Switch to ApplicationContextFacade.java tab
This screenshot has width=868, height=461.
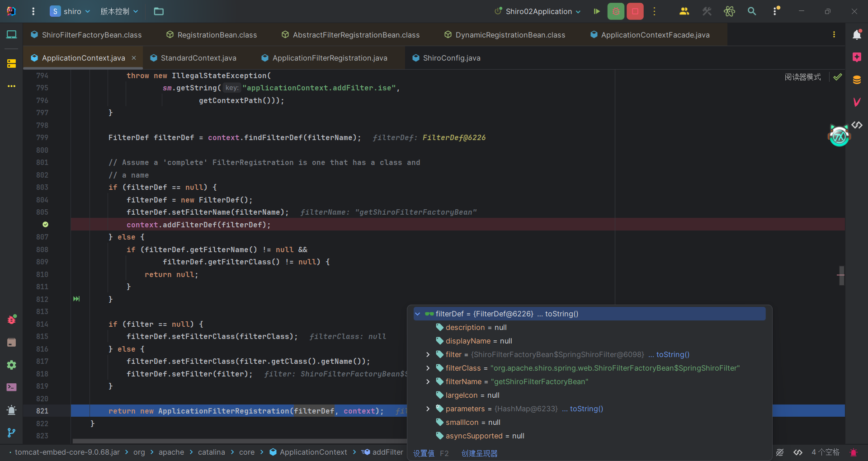pos(650,35)
